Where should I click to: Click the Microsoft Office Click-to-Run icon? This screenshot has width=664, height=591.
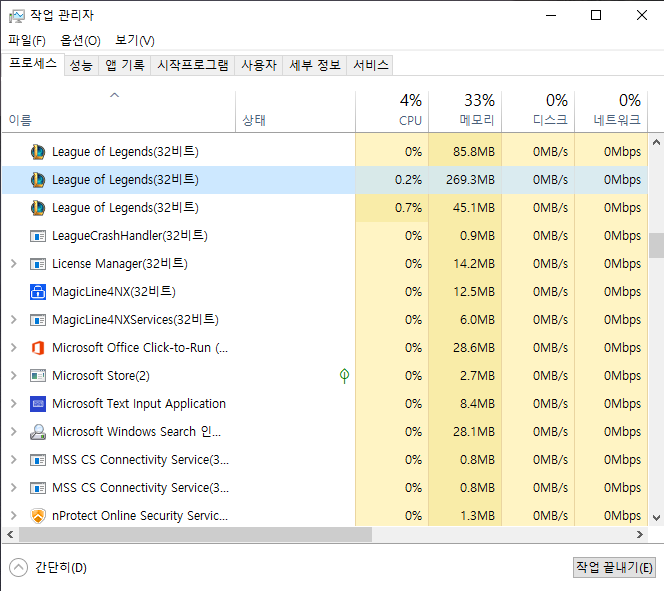38,348
